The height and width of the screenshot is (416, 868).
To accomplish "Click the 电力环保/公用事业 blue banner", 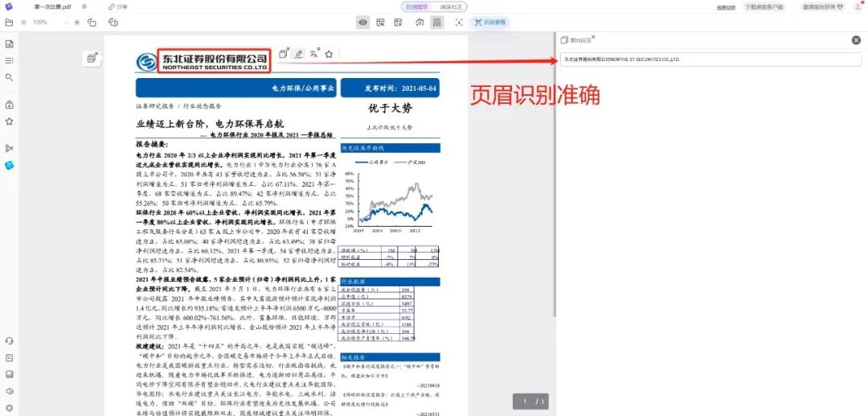I will click(x=235, y=88).
